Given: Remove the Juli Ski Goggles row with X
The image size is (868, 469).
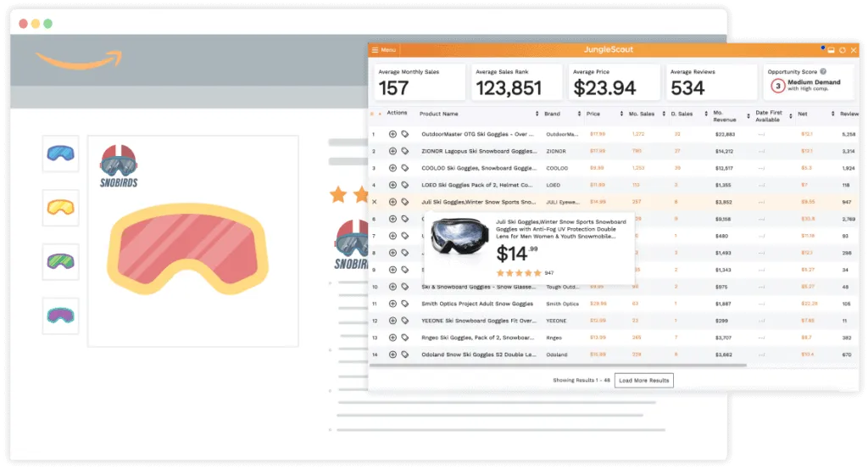Looking at the screenshot, I should 374,202.
